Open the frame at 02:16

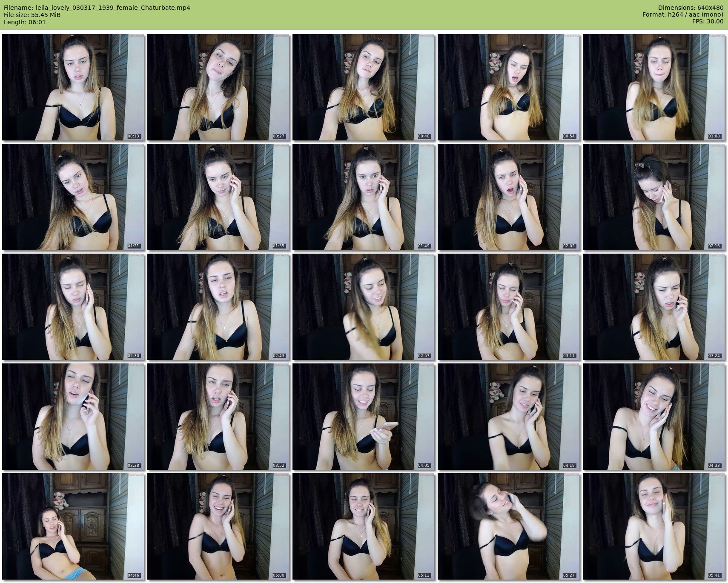pyautogui.click(x=654, y=197)
